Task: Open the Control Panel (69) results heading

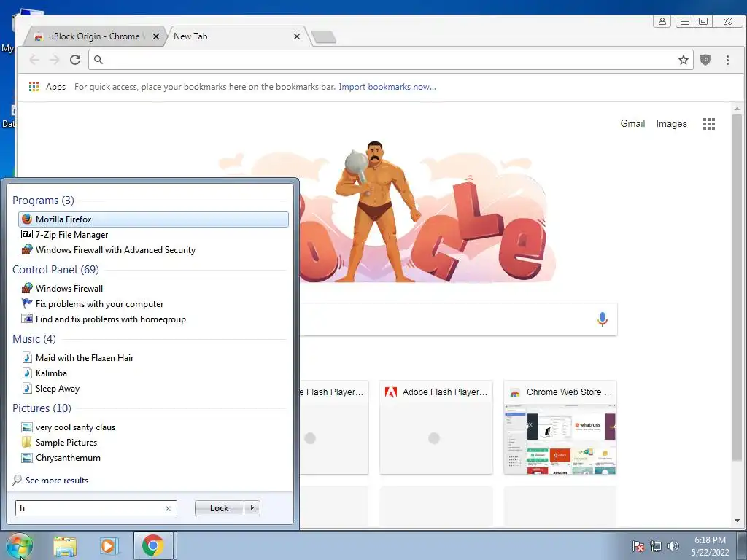Action: [55, 270]
